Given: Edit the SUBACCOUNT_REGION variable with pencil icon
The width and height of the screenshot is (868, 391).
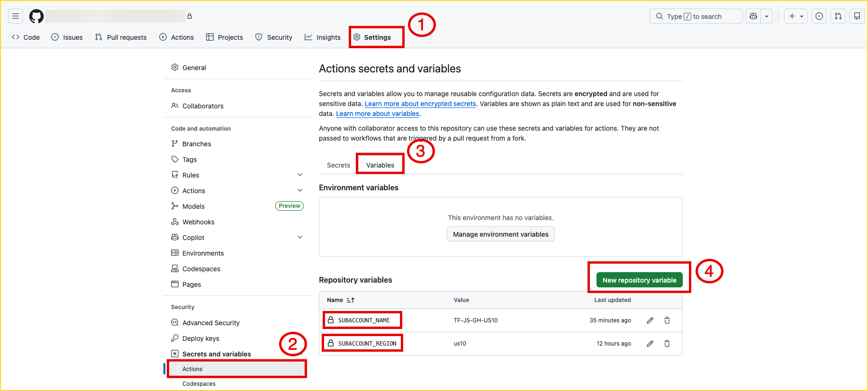Looking at the screenshot, I should tap(650, 344).
